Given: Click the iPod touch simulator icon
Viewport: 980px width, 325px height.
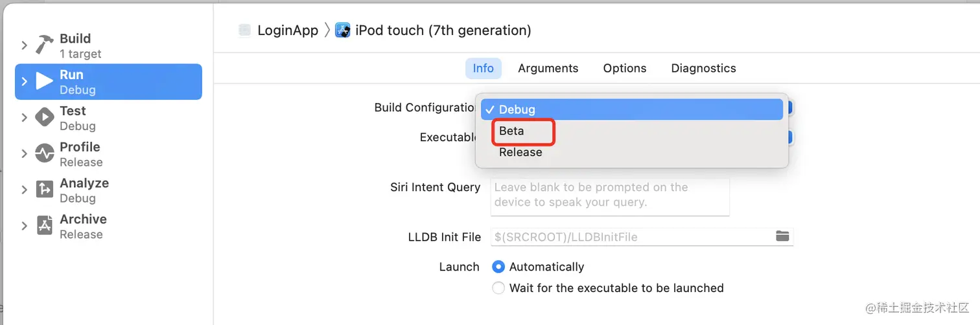Looking at the screenshot, I should tap(343, 30).
